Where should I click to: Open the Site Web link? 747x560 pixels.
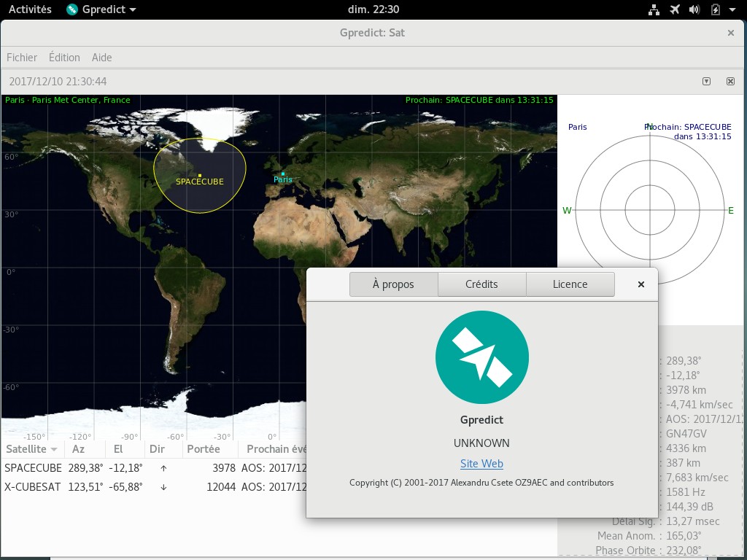tap(481, 464)
